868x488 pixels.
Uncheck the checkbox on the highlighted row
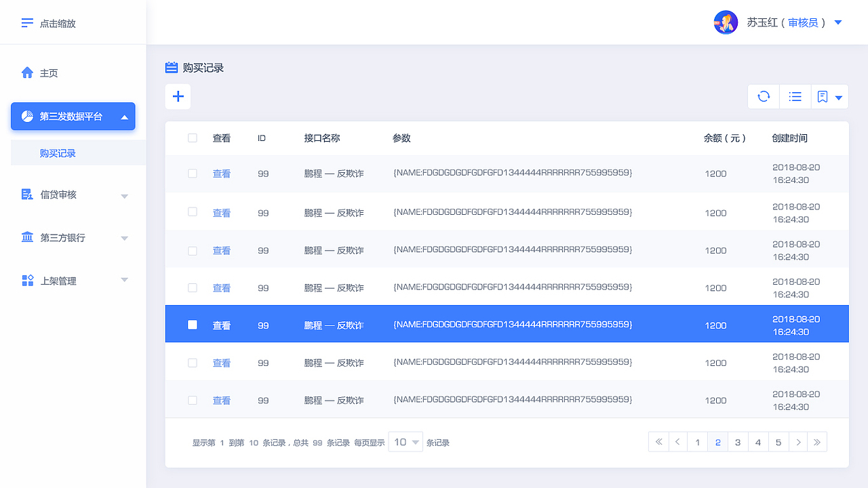point(193,325)
